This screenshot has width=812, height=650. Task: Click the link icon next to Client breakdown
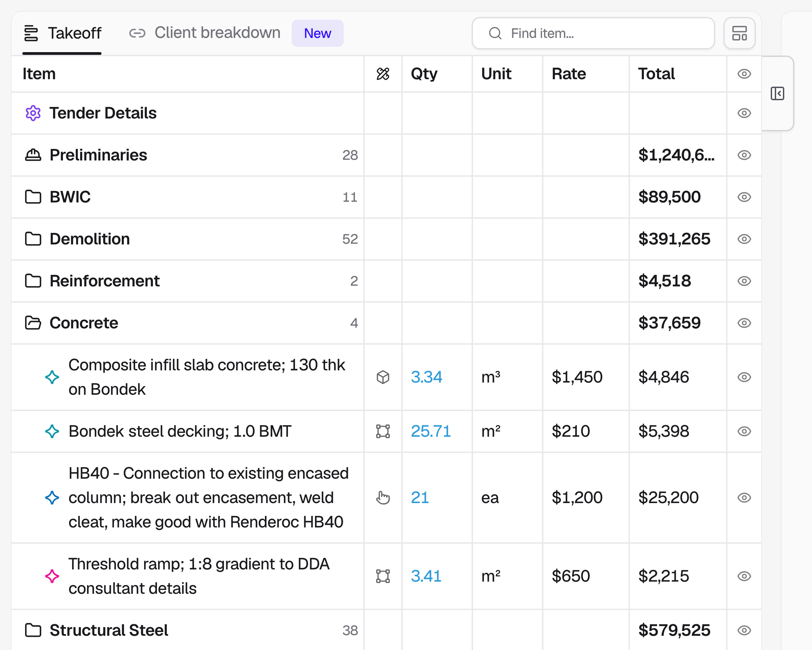pyautogui.click(x=137, y=33)
